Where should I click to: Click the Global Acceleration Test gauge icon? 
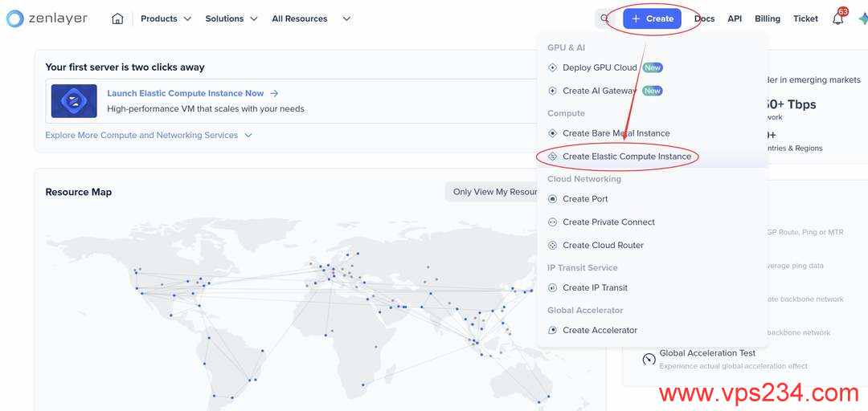[649, 359]
